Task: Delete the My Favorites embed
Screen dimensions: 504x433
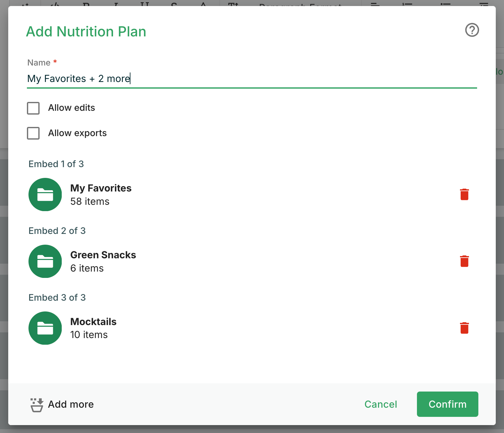Action: (x=464, y=194)
